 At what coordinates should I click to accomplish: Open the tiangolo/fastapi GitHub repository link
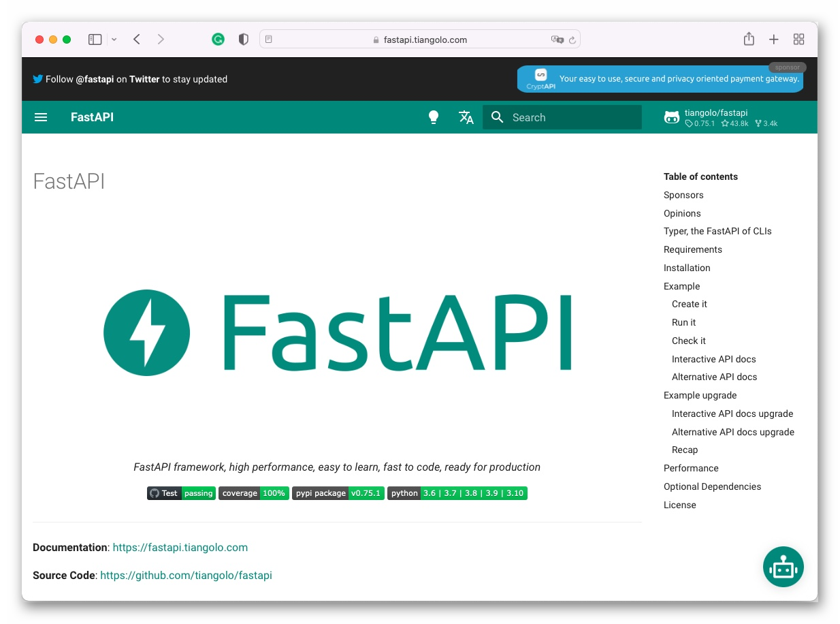click(722, 117)
